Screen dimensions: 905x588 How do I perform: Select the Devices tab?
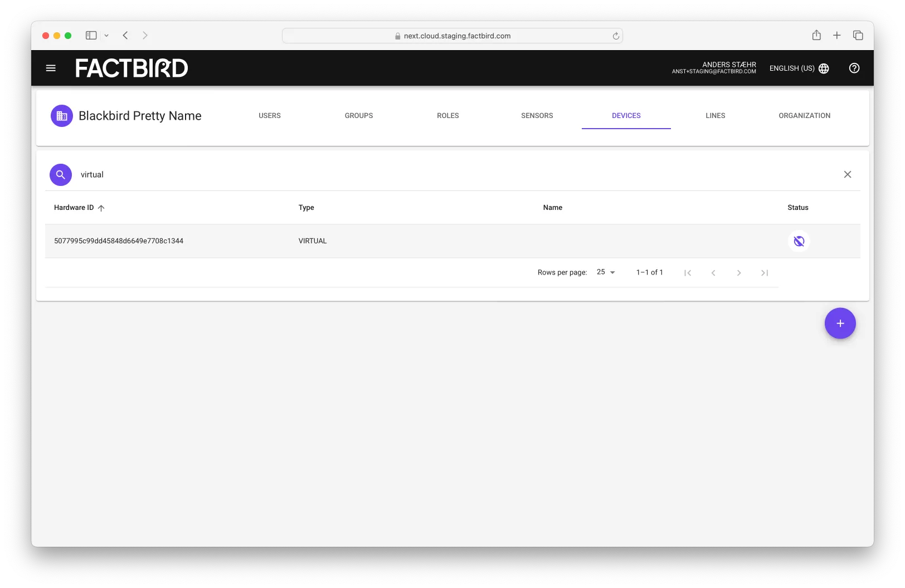point(626,116)
